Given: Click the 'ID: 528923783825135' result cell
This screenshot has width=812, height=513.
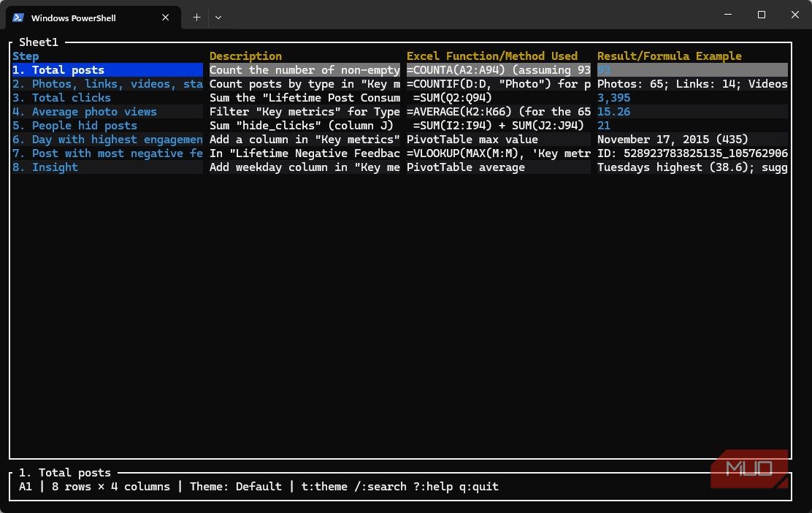Looking at the screenshot, I should tap(692, 153).
